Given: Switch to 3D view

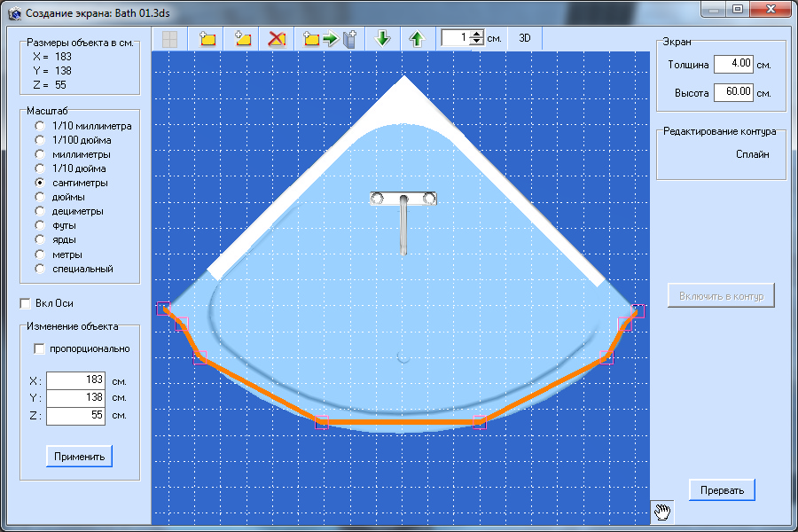Looking at the screenshot, I should (525, 39).
